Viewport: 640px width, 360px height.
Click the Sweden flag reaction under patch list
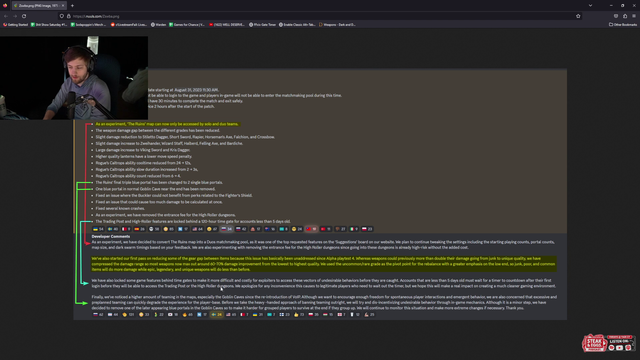tap(113, 229)
